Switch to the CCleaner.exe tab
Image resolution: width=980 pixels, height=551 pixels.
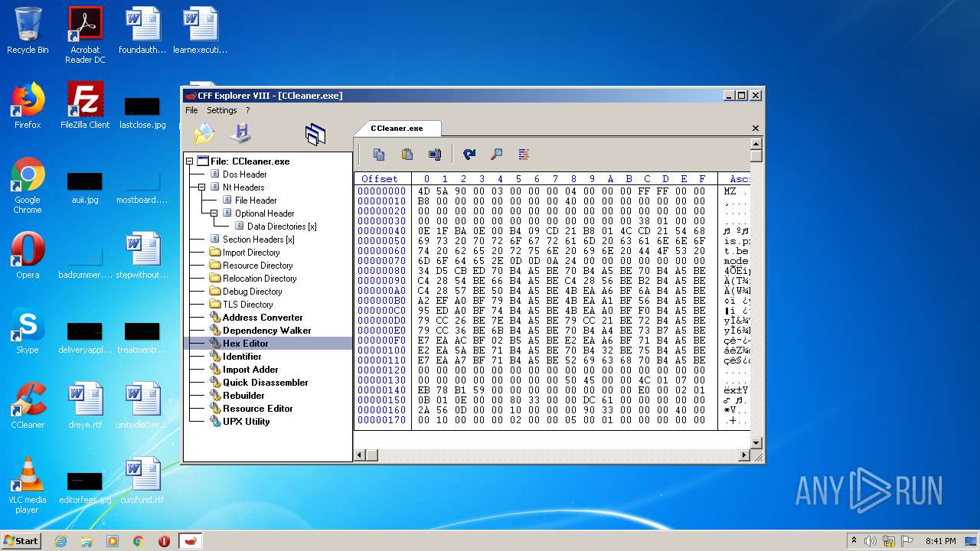point(397,129)
